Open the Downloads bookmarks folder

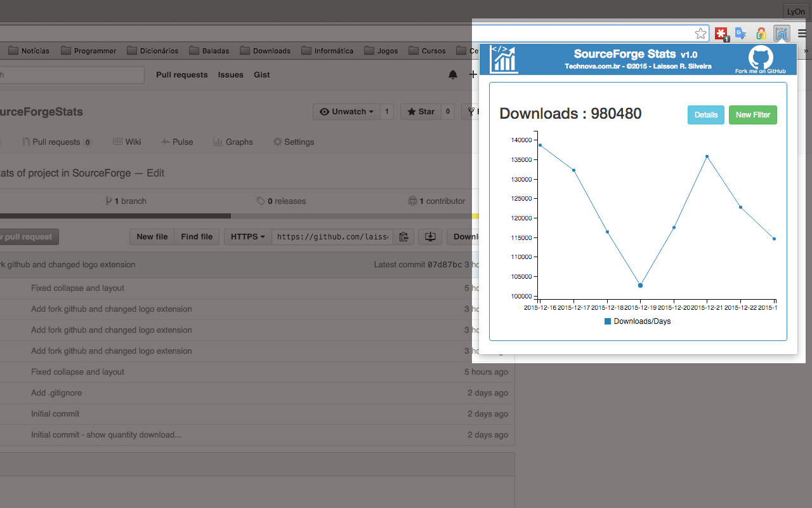point(265,50)
